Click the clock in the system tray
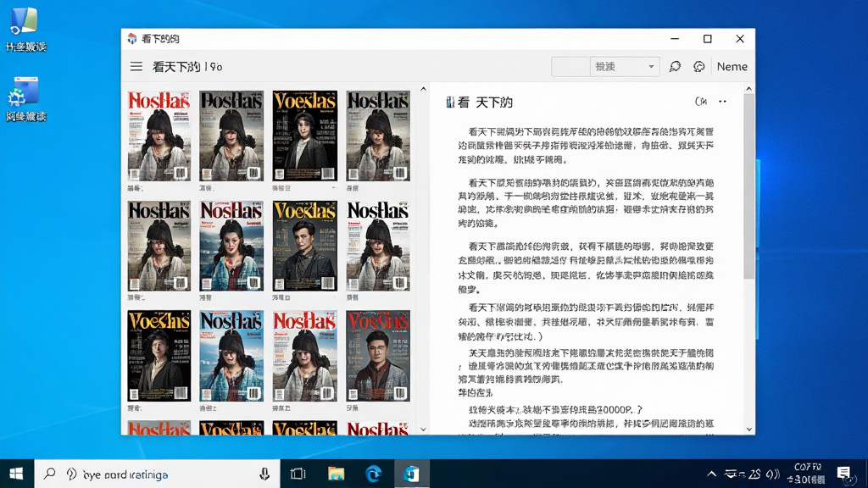This screenshot has width=868, height=488. point(807,474)
